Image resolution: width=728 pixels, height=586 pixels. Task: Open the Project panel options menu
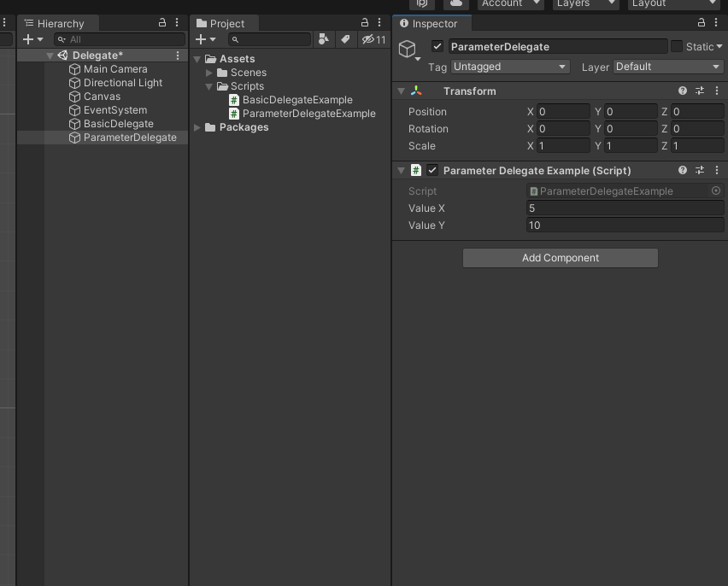(x=379, y=22)
